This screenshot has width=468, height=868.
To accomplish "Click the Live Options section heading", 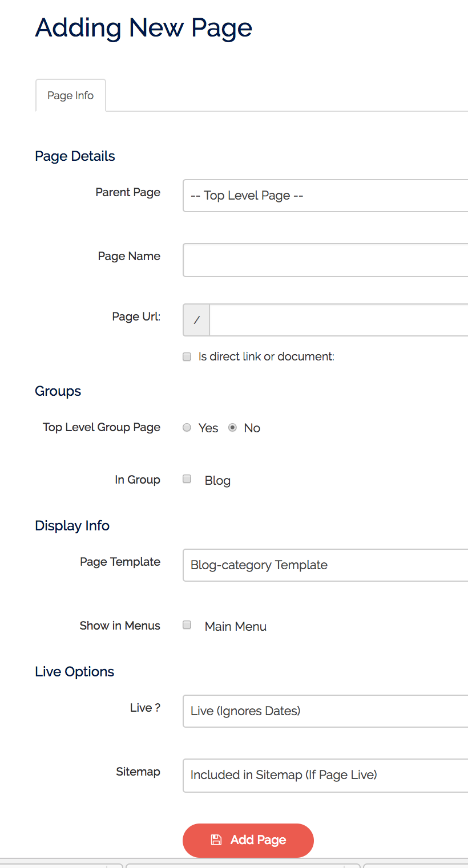I will (74, 671).
